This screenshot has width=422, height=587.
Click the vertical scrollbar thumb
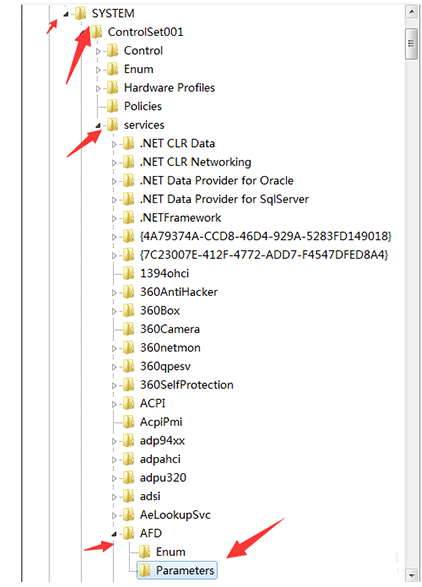point(411,44)
